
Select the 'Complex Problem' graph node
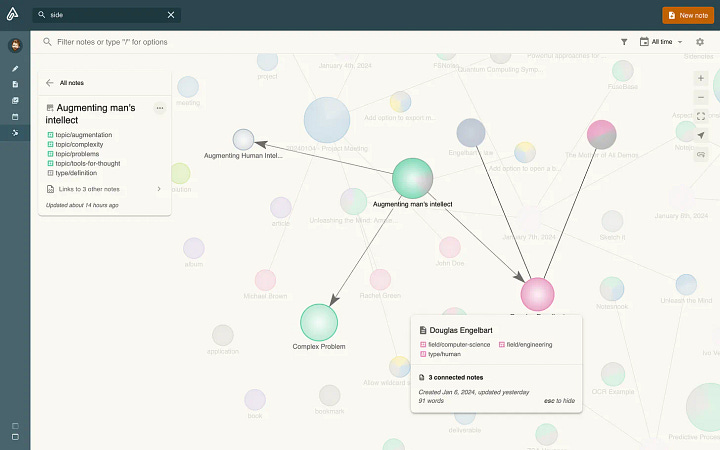click(x=319, y=322)
